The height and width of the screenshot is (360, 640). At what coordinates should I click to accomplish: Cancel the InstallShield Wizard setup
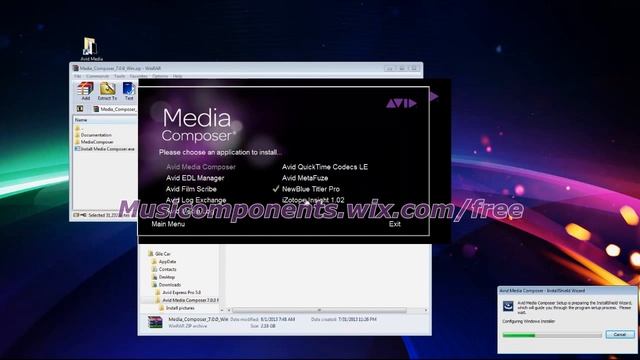pos(620,334)
